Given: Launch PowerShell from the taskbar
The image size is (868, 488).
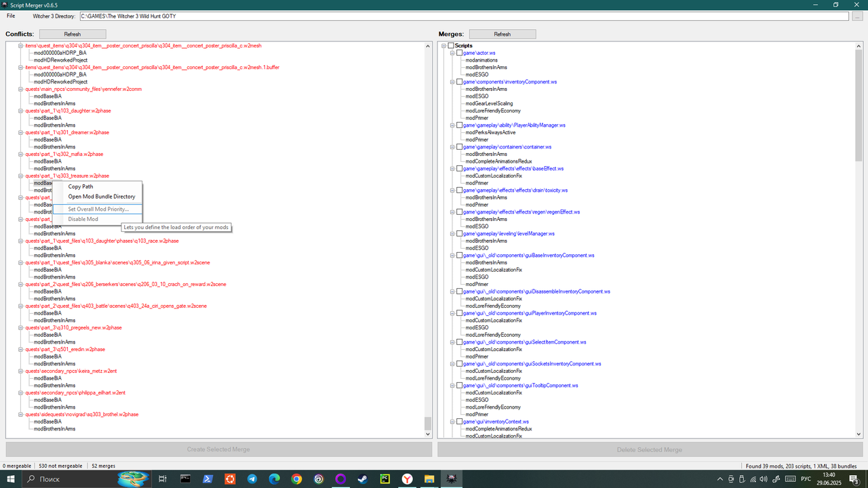Looking at the screenshot, I should [x=208, y=479].
